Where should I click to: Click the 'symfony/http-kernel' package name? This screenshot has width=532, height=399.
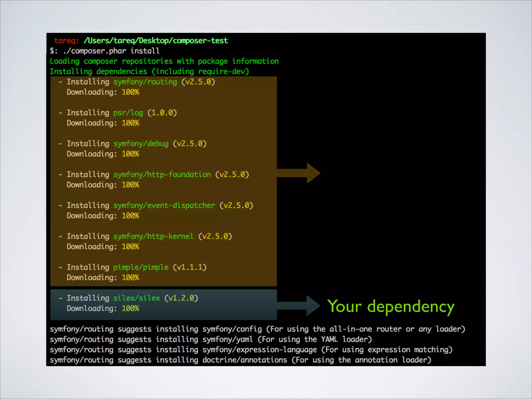coord(154,236)
